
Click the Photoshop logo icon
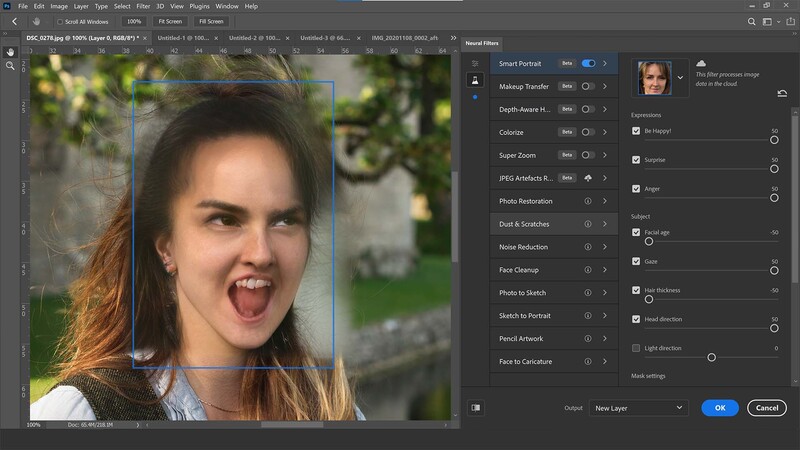tap(7, 6)
